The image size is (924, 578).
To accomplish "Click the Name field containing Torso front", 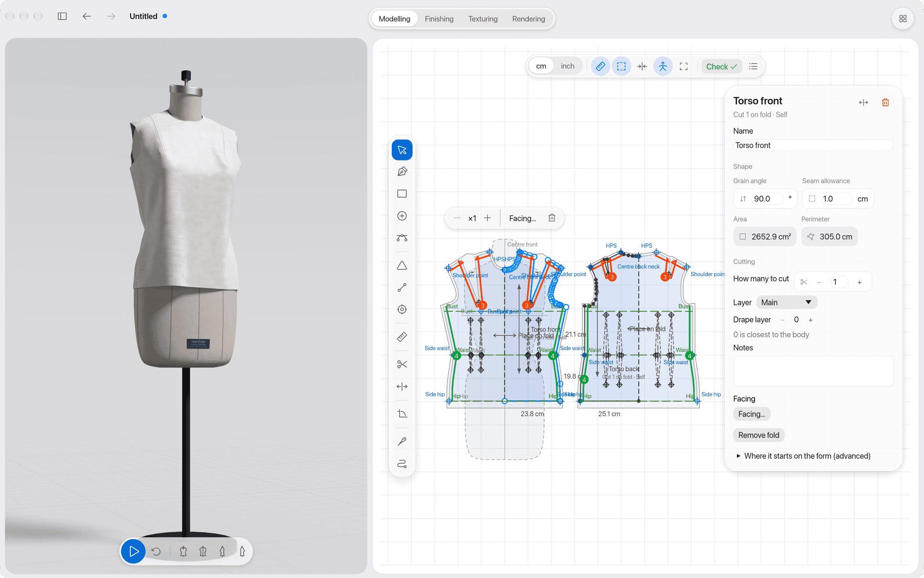I will (x=813, y=145).
